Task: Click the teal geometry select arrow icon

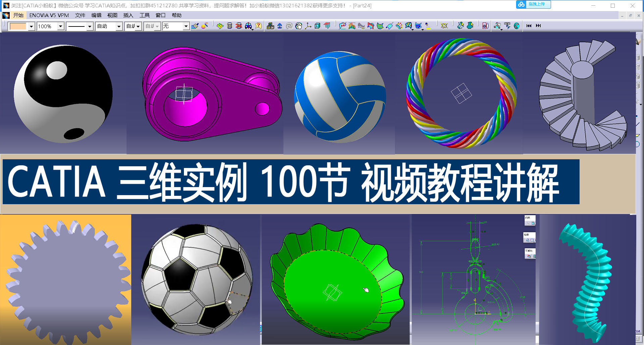Action: pos(460,26)
